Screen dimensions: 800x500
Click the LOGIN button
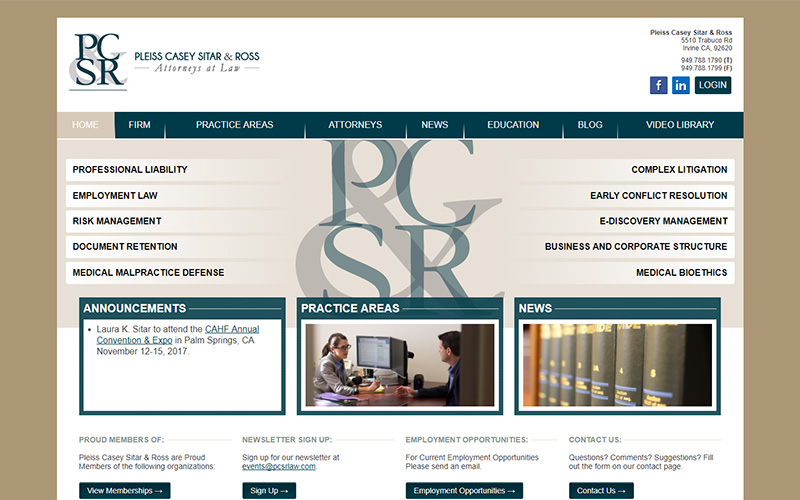tap(713, 85)
